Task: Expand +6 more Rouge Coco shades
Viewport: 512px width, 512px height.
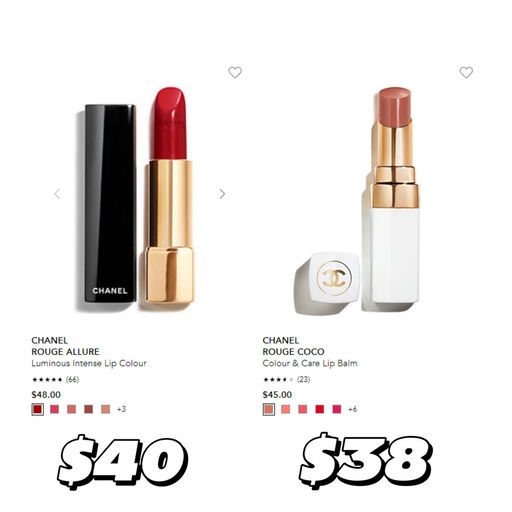Action: (352, 409)
